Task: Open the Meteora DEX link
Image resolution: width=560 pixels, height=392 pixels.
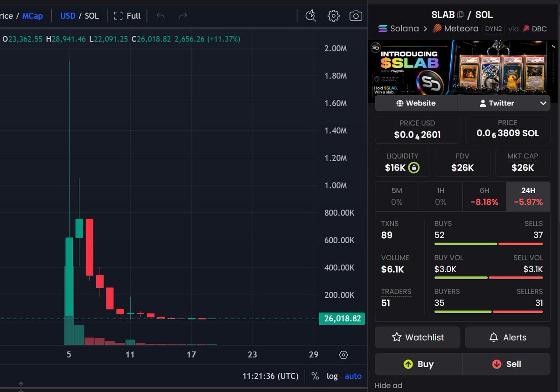Action: pos(455,28)
